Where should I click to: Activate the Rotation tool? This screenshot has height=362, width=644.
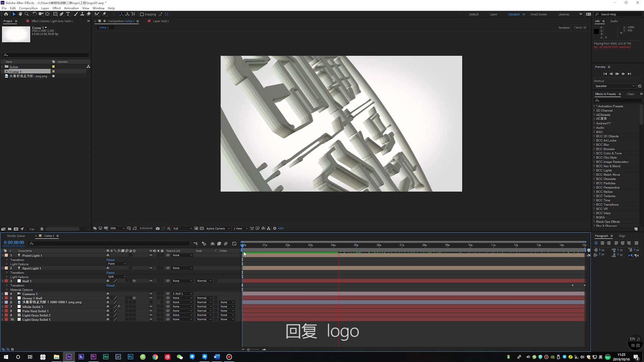tap(35, 14)
